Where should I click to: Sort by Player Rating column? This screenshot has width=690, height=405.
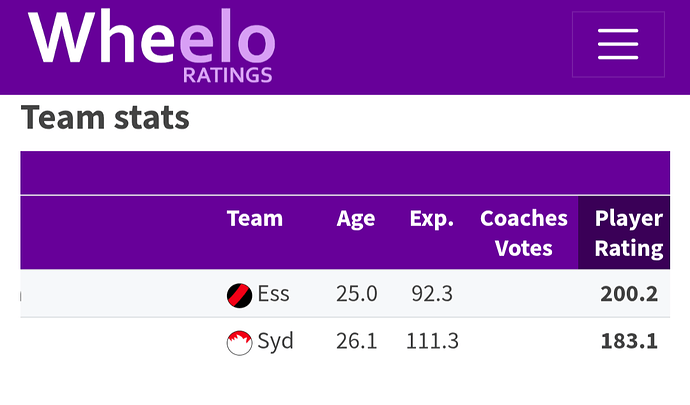pos(629,233)
